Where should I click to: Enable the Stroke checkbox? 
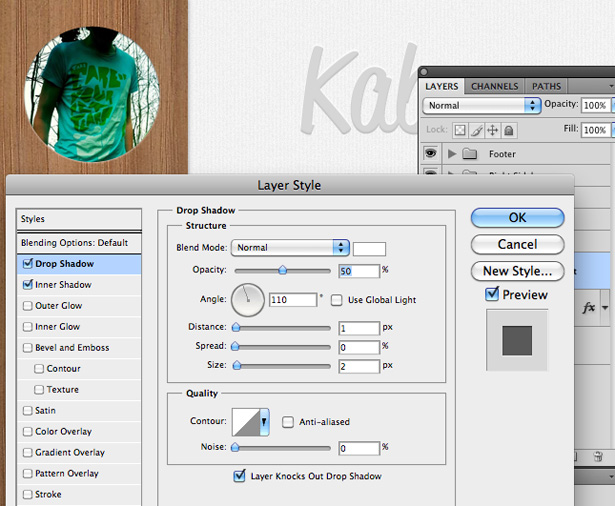pyautogui.click(x=27, y=494)
